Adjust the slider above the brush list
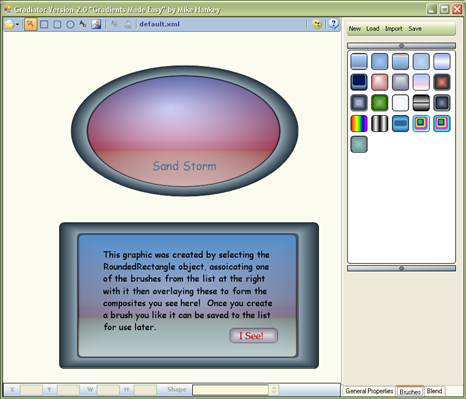 (x=401, y=46)
